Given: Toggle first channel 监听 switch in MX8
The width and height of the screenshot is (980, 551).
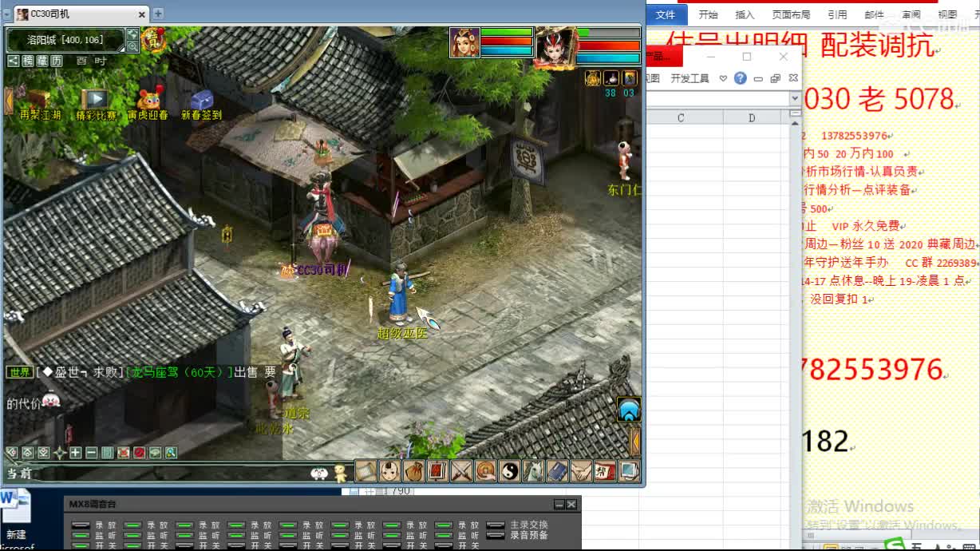Looking at the screenshot, I should (x=81, y=535).
